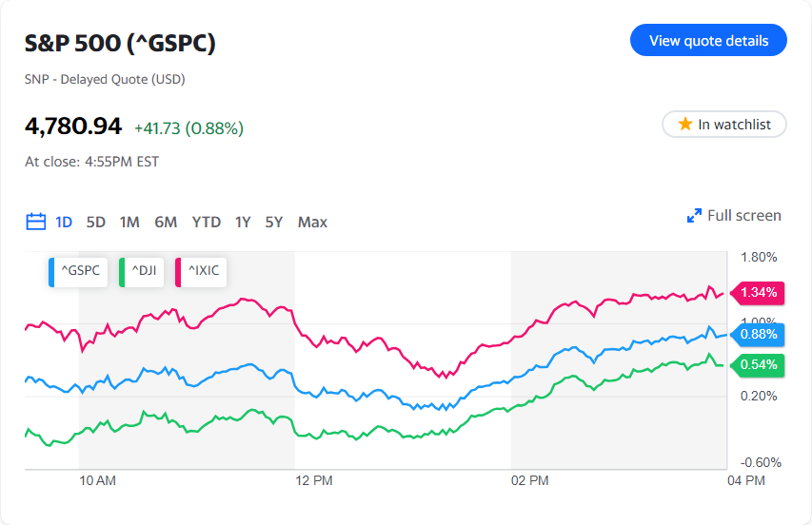Image resolution: width=812 pixels, height=525 pixels.
Task: Select the 1D time range tab
Action: pos(64,223)
